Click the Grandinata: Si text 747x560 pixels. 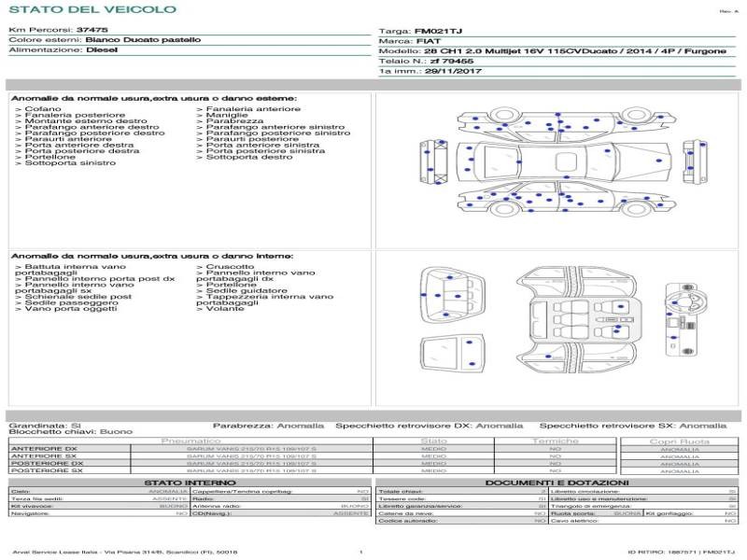pos(45,426)
